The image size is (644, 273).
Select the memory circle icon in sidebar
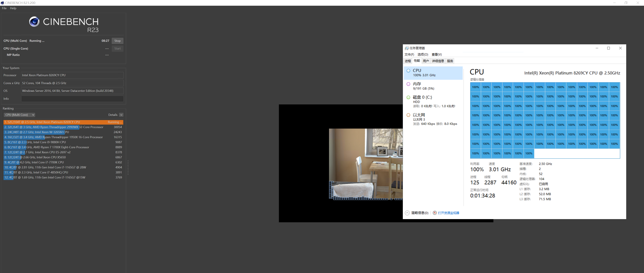(x=408, y=84)
